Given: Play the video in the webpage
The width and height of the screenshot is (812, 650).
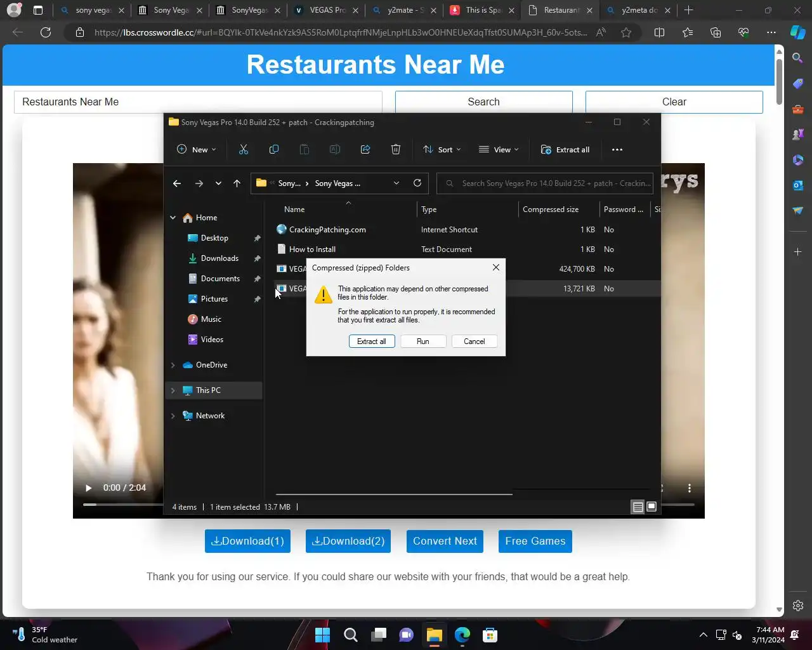Looking at the screenshot, I should 88,488.
